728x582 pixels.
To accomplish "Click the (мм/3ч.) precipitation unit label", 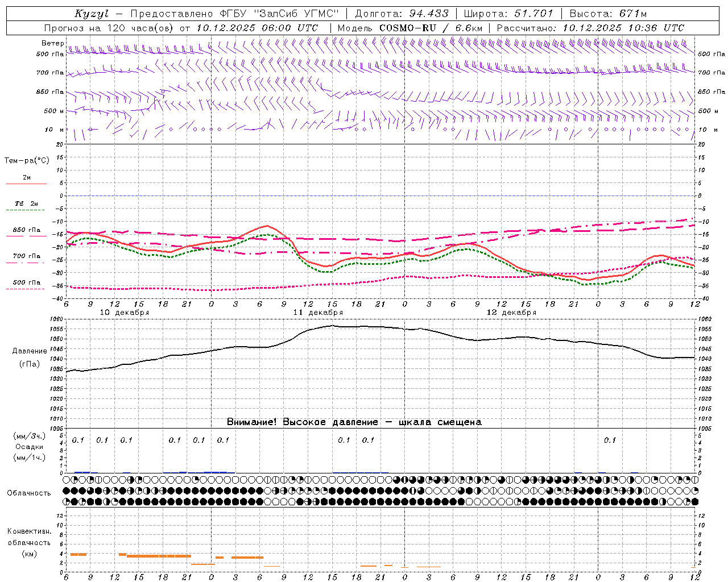I will click(30, 436).
